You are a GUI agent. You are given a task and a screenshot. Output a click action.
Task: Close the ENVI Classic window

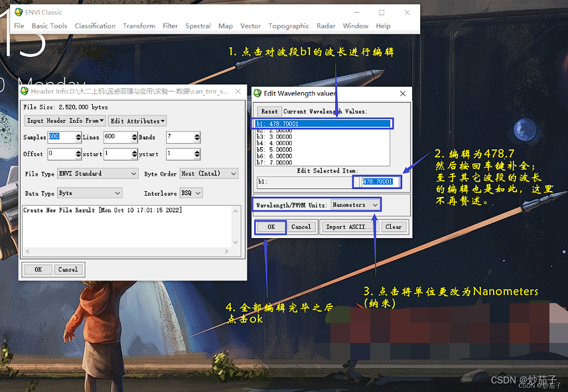click(x=407, y=13)
